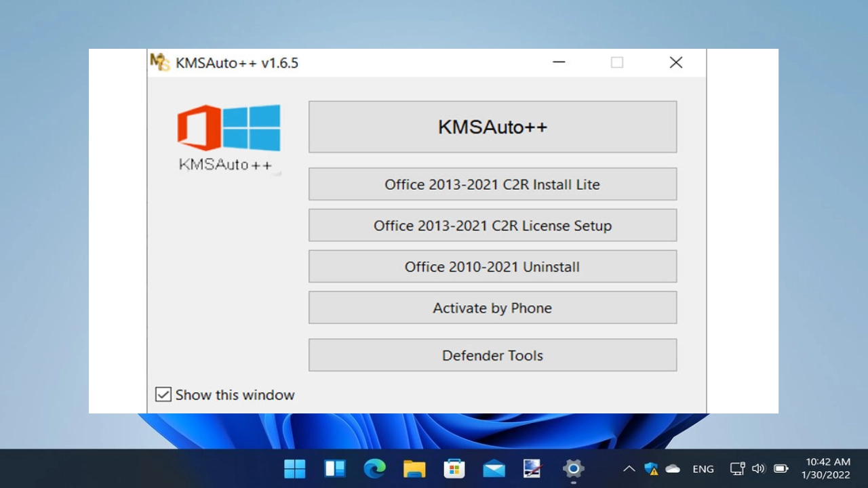Click the network tray icon

click(x=737, y=468)
